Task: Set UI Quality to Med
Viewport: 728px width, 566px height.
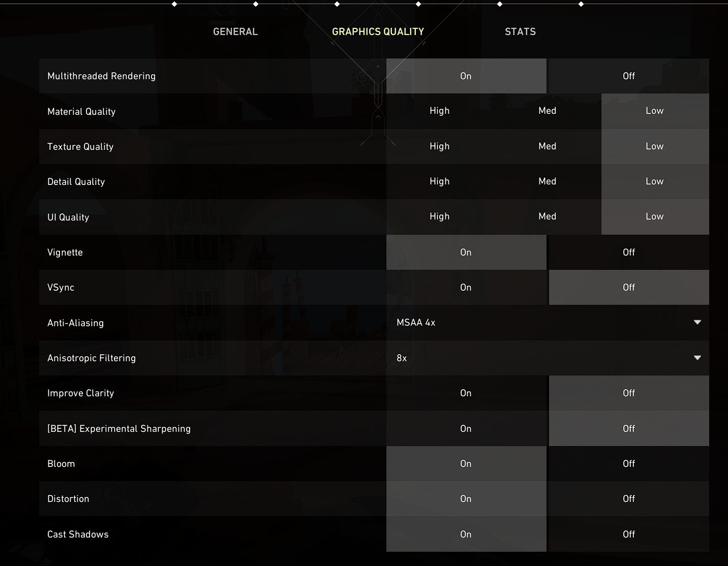Action: click(x=548, y=216)
